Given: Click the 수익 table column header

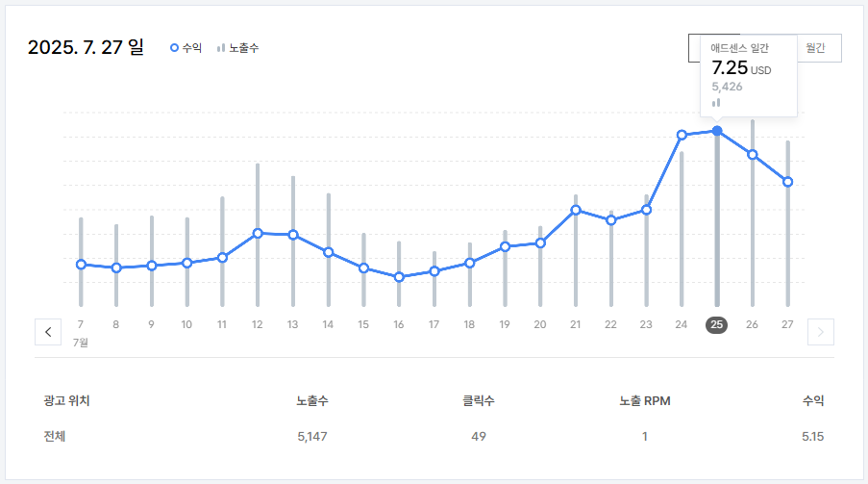Looking at the screenshot, I should point(813,401).
